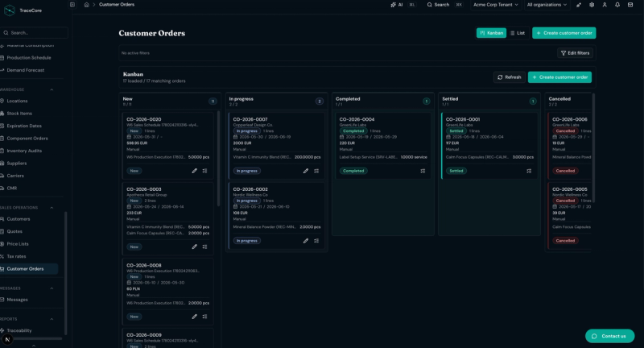Open Demand Forecast in sidebar
This screenshot has height=348, width=644.
pos(26,70)
